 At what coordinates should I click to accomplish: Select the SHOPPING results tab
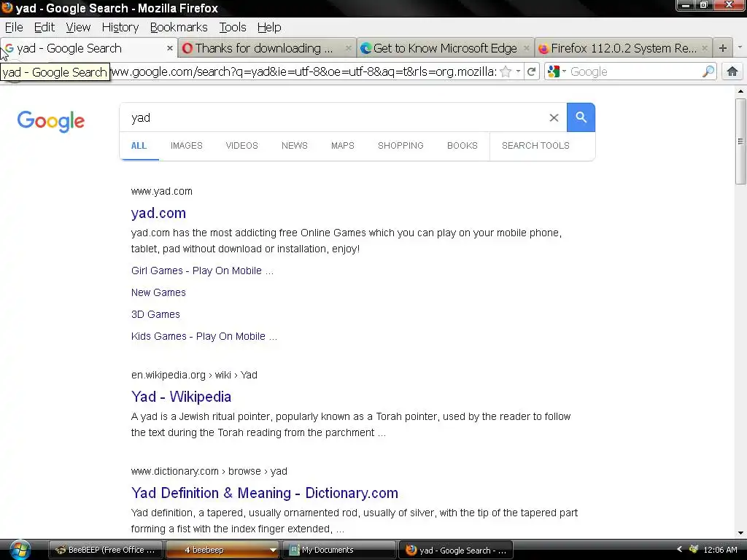point(400,146)
